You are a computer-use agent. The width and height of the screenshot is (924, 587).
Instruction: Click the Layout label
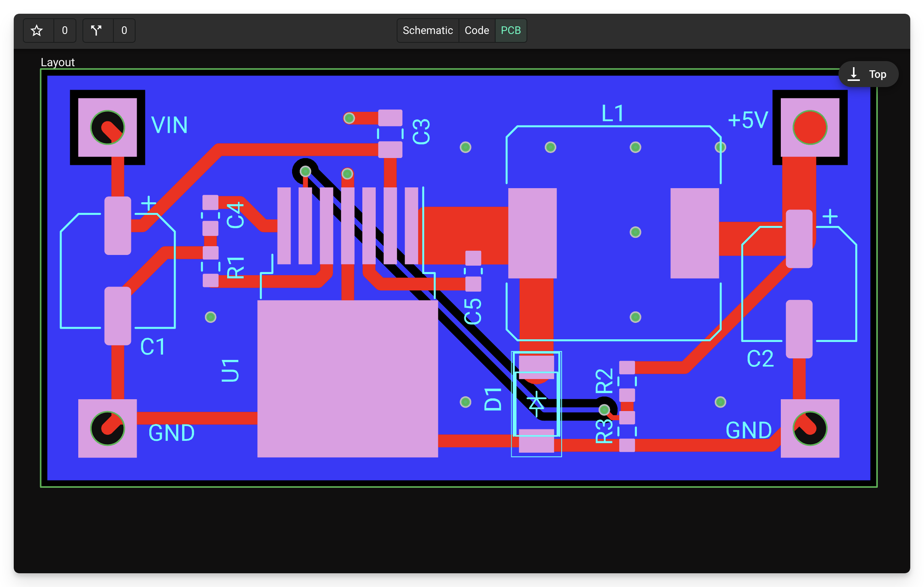[x=58, y=62]
